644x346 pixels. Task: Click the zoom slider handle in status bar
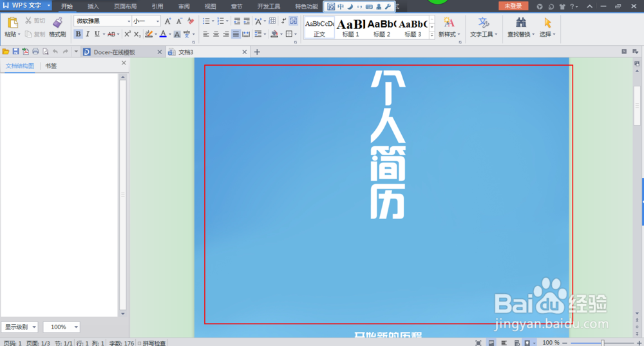click(x=603, y=343)
